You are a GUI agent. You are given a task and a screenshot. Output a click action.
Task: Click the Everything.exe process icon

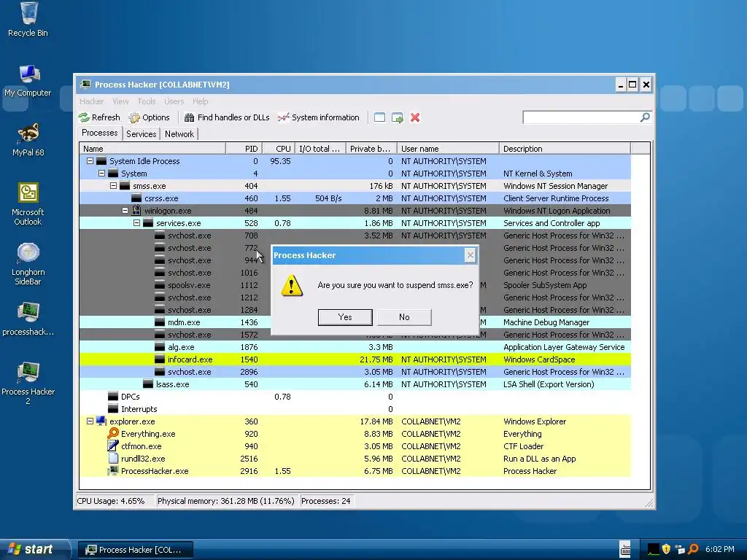(x=113, y=433)
